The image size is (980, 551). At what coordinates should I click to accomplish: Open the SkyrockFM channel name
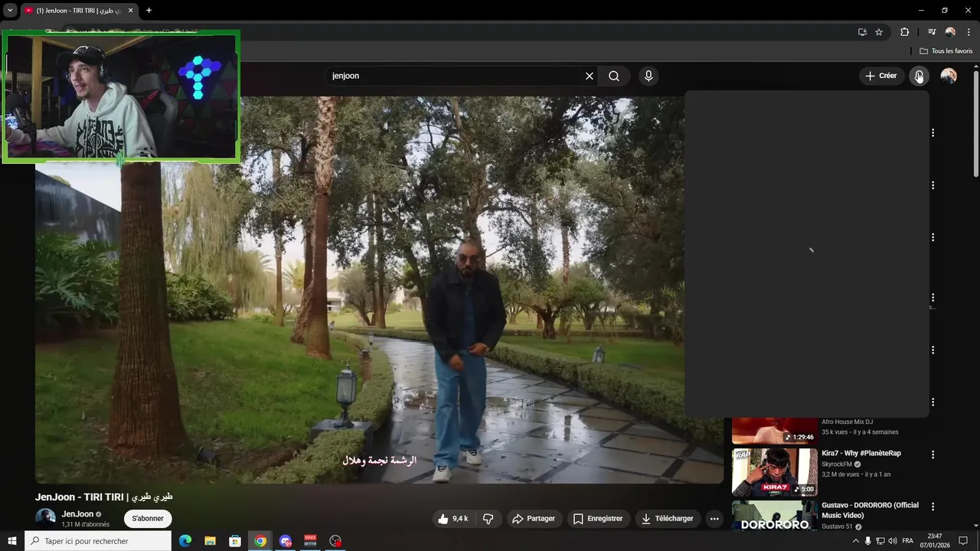[837, 465]
